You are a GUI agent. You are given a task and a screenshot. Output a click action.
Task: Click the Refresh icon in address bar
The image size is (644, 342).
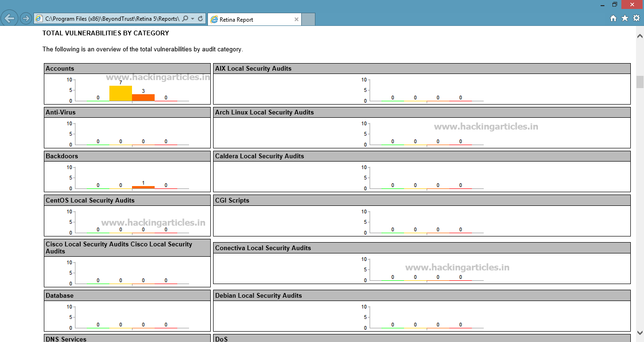(200, 19)
